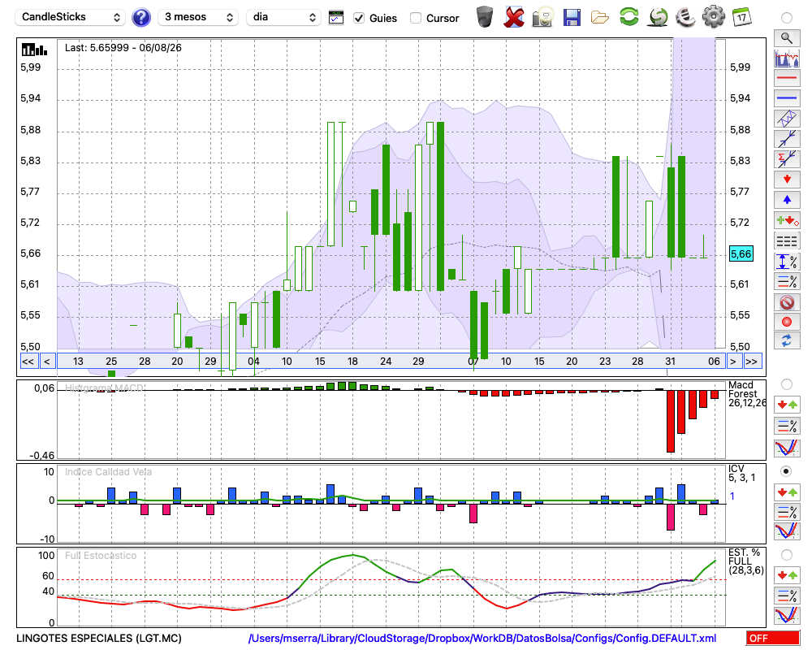Click the red record dot button
The height and width of the screenshot is (650, 812).
point(787,322)
